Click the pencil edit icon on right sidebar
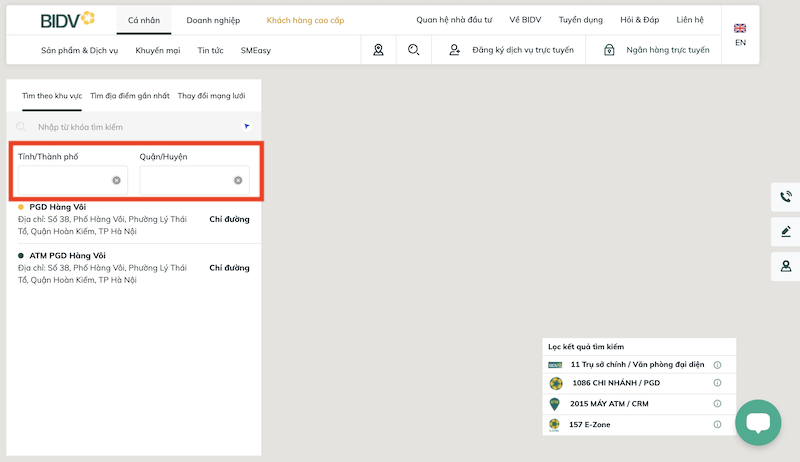The width and height of the screenshot is (800, 462). point(786,232)
